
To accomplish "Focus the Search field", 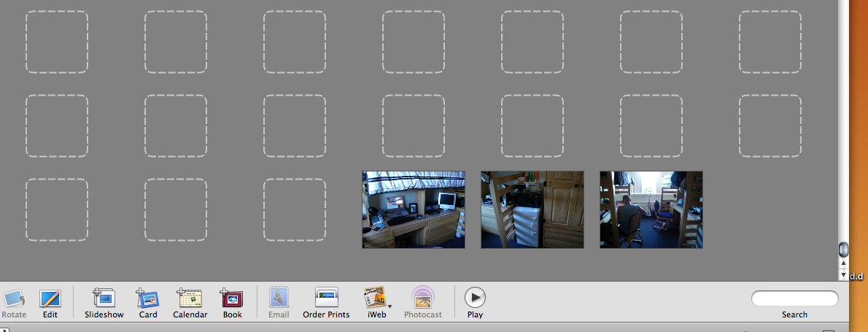I will point(794,298).
